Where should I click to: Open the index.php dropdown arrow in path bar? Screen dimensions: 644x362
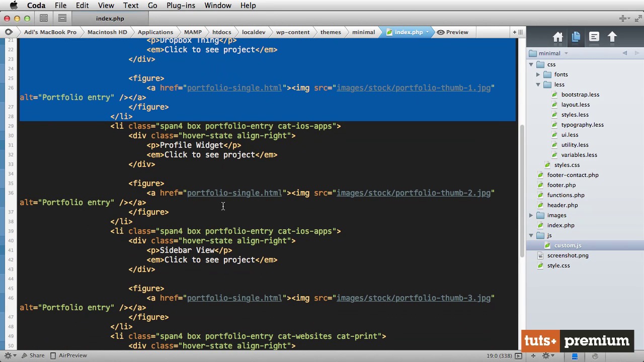pyautogui.click(x=427, y=32)
